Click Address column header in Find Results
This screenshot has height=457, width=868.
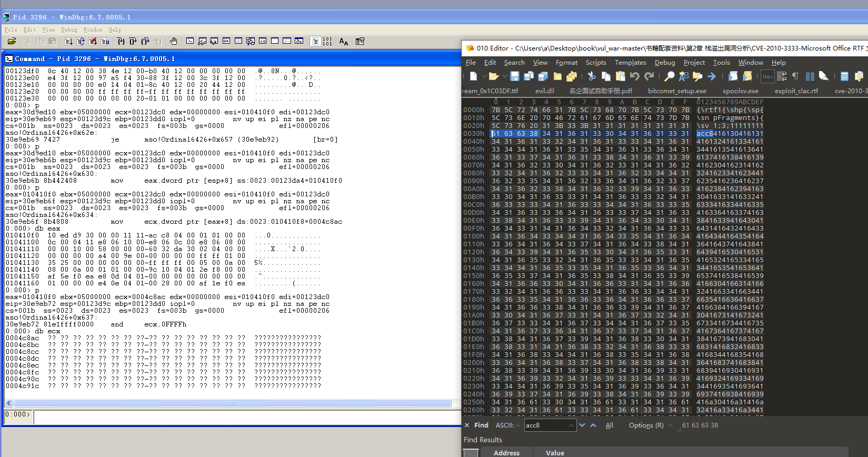506,453
